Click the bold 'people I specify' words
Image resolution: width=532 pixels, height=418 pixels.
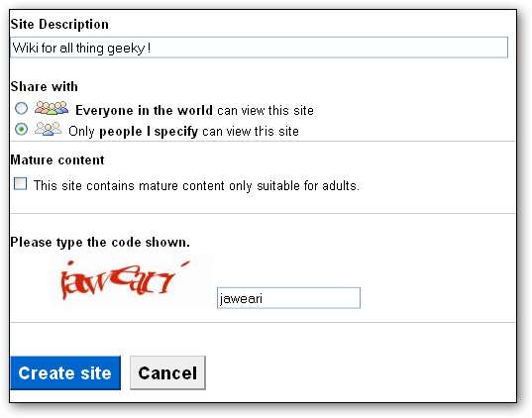tap(149, 132)
